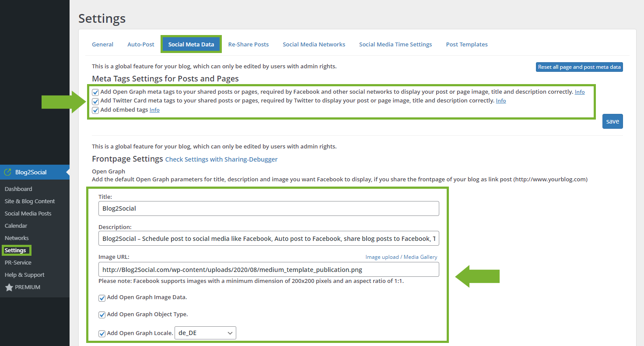Image resolution: width=644 pixels, height=346 pixels.
Task: Open the Re-Share Posts tab
Action: tap(248, 44)
